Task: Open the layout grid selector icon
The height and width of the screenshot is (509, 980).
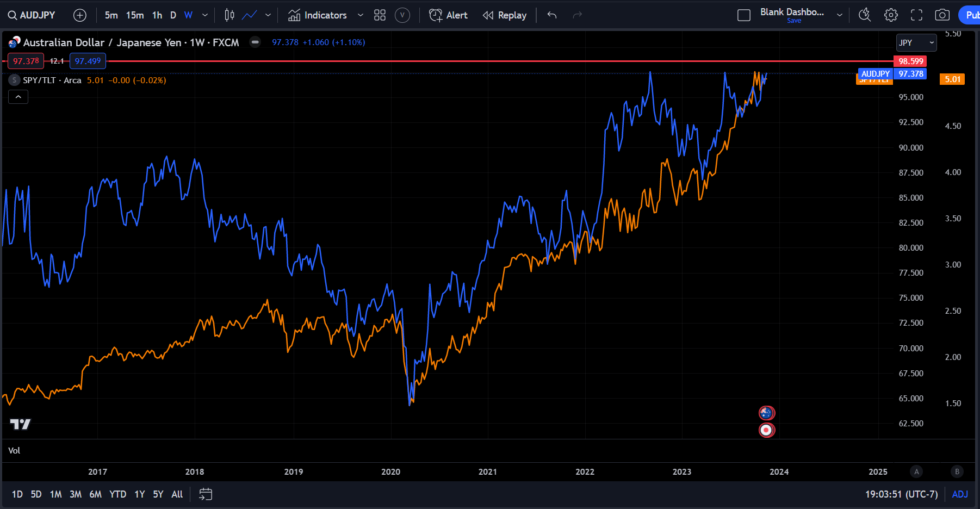Action: coord(380,15)
